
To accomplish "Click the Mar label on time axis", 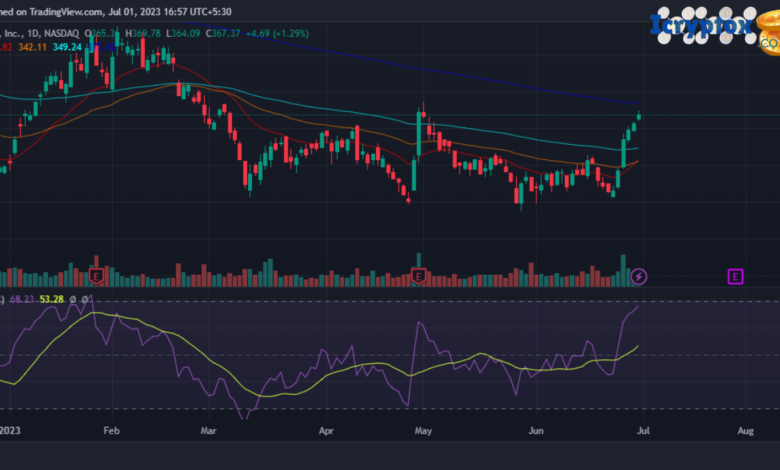I will point(208,430).
